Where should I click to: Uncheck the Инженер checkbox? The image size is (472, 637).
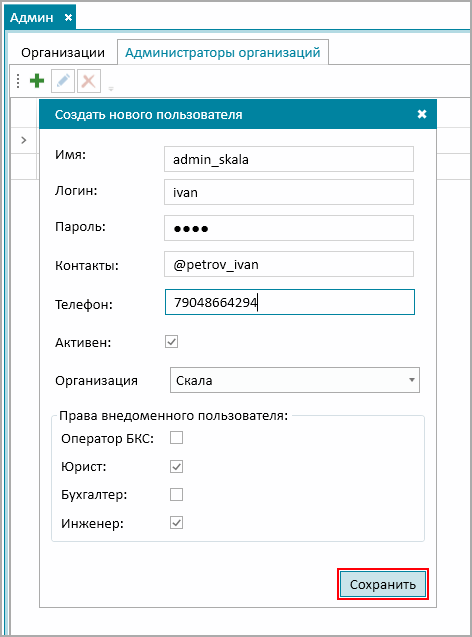coord(176,522)
